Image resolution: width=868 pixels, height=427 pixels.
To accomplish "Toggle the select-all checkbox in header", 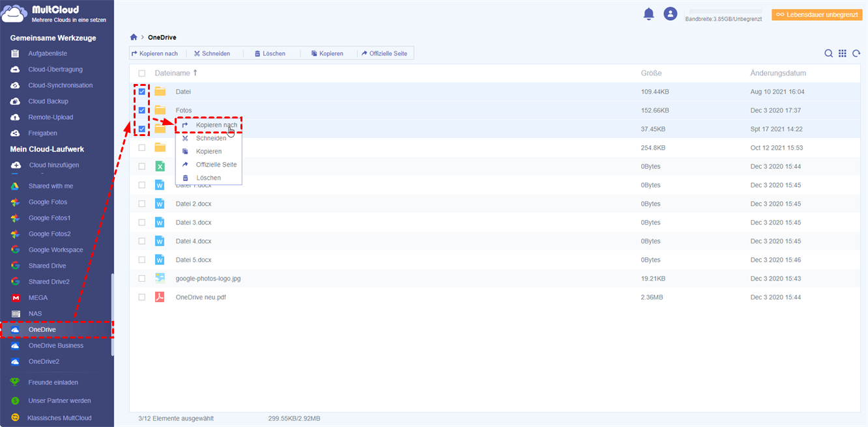I will tap(142, 74).
